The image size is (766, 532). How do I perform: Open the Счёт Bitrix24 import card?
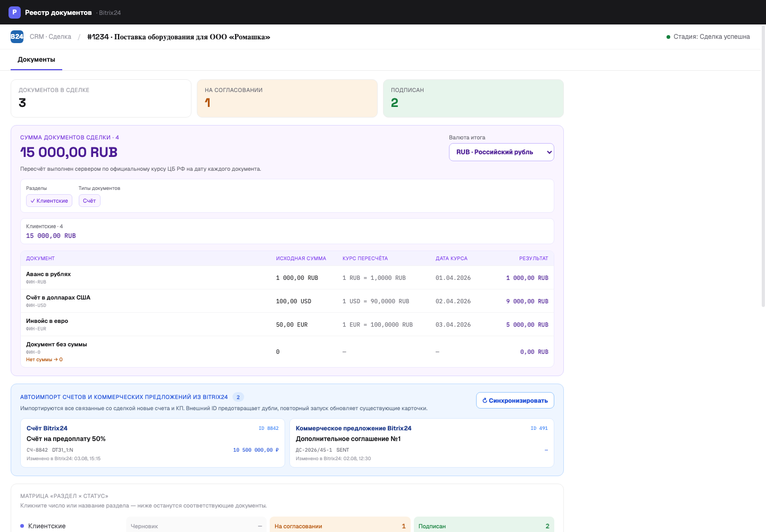click(153, 443)
